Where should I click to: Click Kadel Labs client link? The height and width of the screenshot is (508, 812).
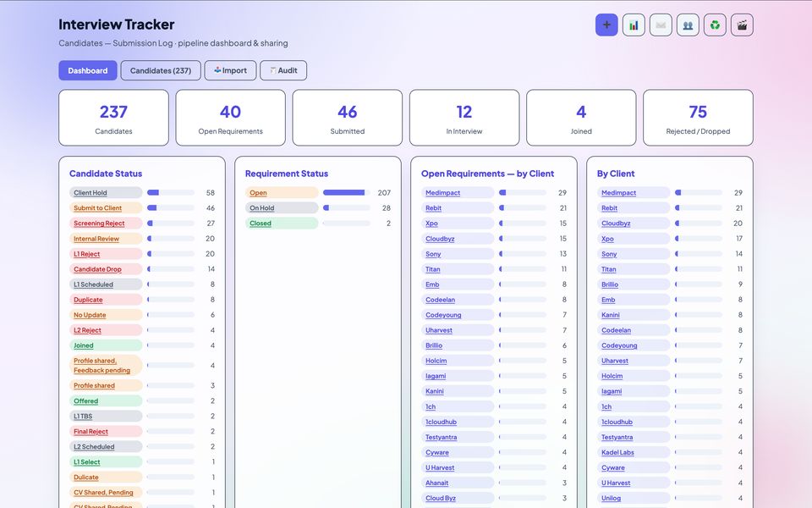pos(634,452)
